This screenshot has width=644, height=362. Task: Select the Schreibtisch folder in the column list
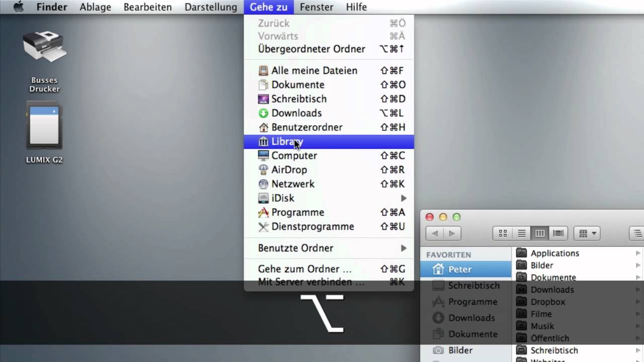pyautogui.click(x=578, y=350)
